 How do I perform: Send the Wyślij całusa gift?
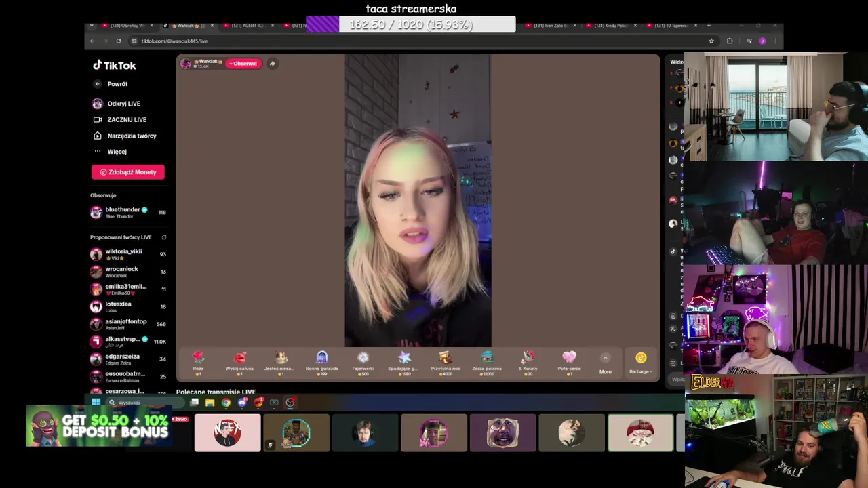pyautogui.click(x=239, y=363)
